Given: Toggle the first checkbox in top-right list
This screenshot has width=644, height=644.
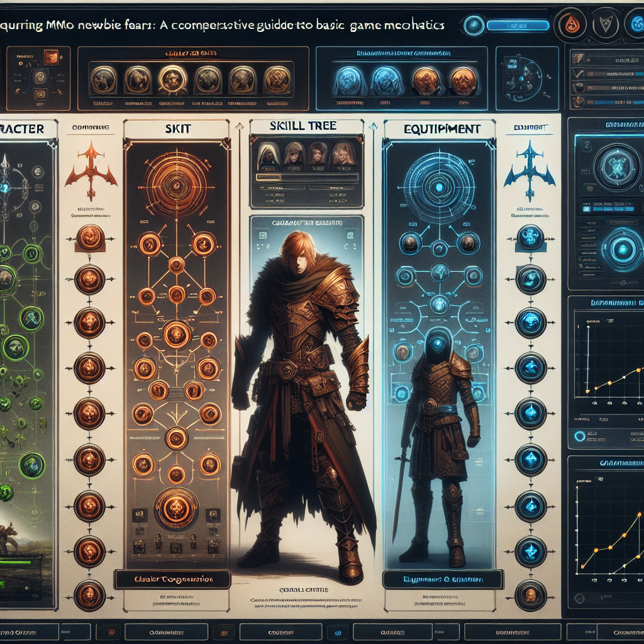Looking at the screenshot, I should [579, 58].
